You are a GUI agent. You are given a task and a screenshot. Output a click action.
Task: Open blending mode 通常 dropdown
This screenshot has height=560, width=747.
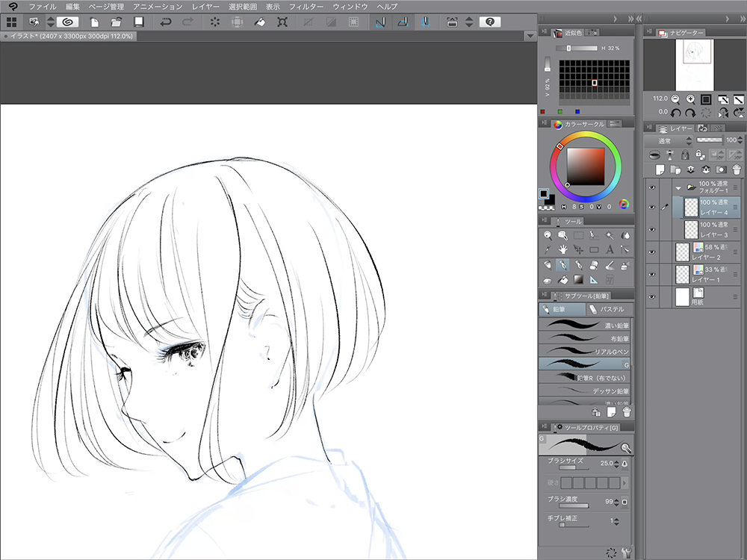pos(669,141)
